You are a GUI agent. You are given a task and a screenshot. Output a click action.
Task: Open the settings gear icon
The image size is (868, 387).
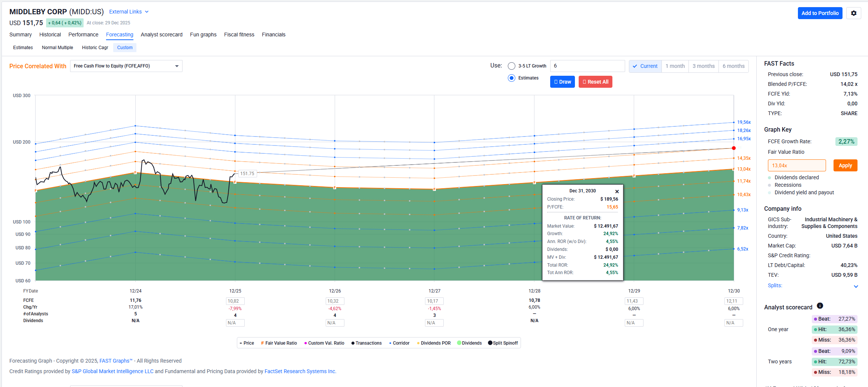(853, 13)
